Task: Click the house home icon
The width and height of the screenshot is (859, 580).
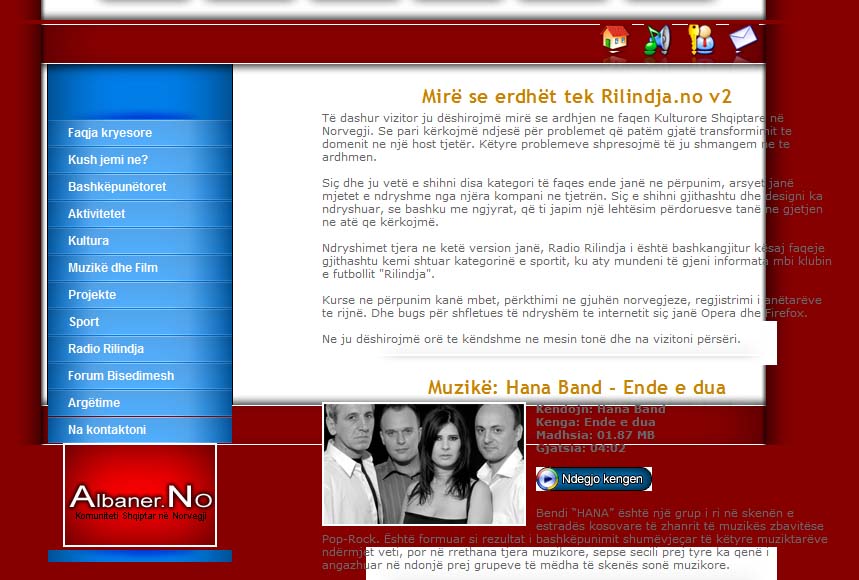Action: pos(615,39)
